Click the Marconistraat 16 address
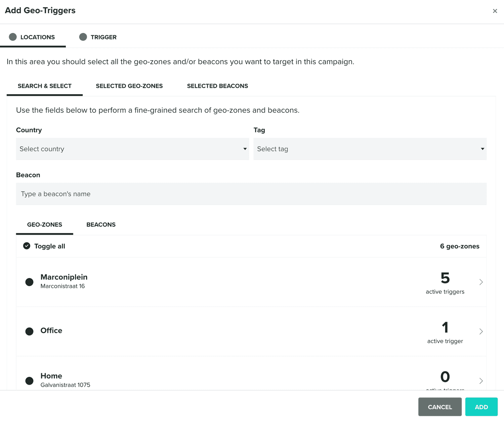This screenshot has height=423, width=504. click(x=62, y=286)
